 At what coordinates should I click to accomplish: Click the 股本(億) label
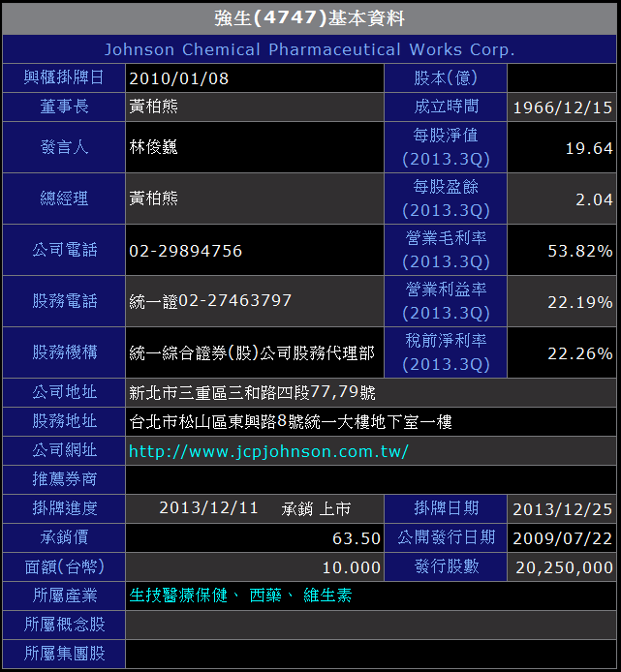[446, 78]
